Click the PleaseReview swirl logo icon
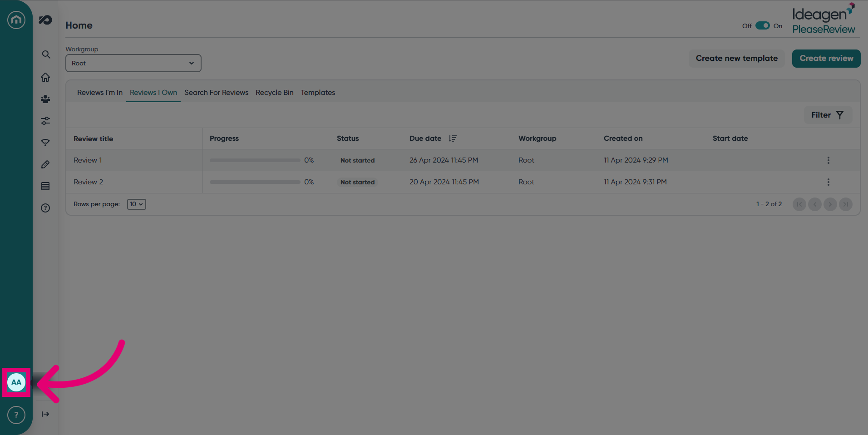The width and height of the screenshot is (868, 435). tap(45, 20)
